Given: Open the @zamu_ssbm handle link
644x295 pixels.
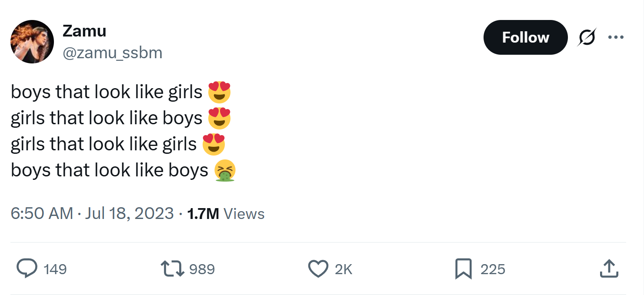Looking at the screenshot, I should pyautogui.click(x=113, y=53).
